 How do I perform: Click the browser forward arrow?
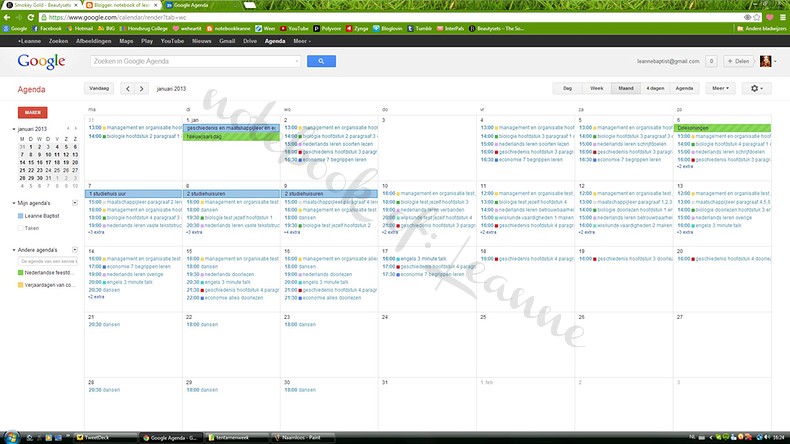pyautogui.click(x=19, y=17)
